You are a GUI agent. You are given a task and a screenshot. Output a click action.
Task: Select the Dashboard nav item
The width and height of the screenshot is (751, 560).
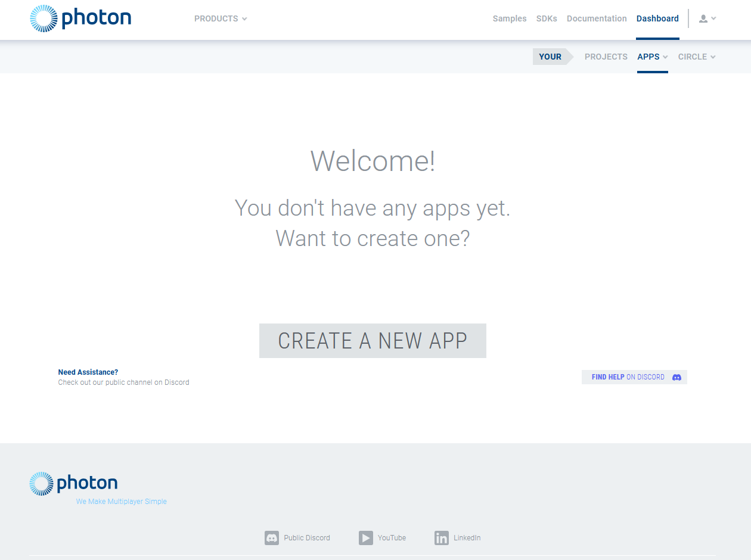coord(657,18)
